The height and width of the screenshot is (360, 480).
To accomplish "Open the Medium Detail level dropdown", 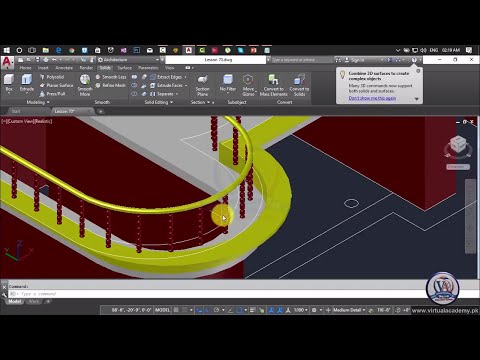I will [x=349, y=310].
